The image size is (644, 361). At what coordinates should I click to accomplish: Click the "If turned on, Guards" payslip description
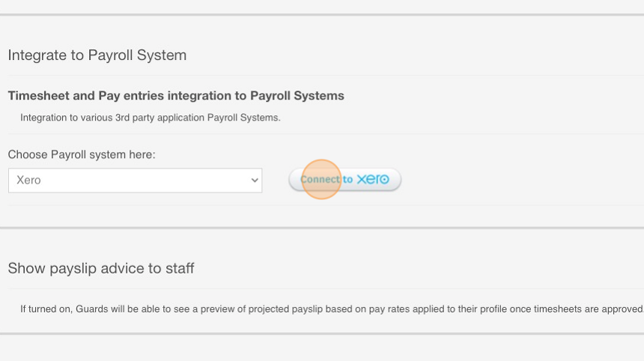[x=332, y=309]
